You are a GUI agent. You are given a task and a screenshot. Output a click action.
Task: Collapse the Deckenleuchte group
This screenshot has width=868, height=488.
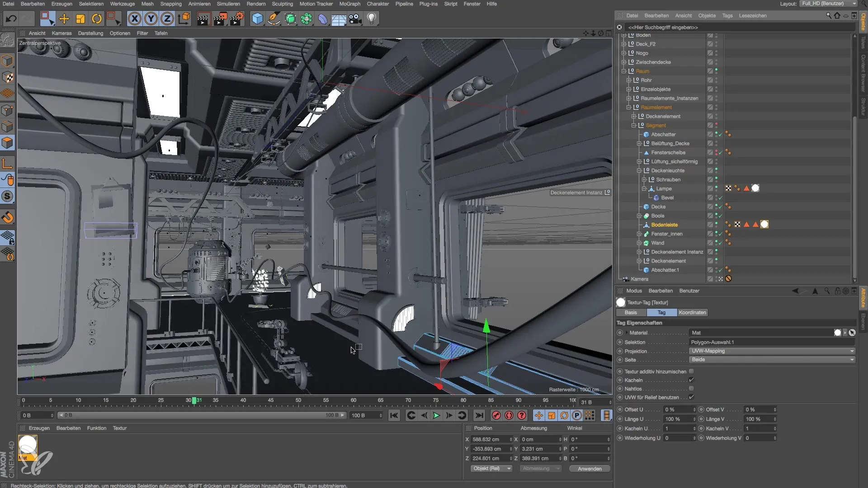(639, 170)
